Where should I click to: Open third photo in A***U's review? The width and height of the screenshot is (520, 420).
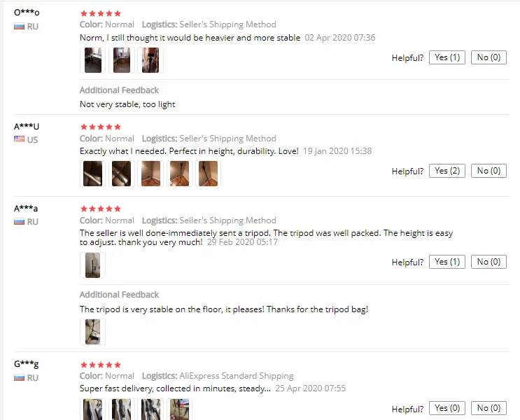150,174
